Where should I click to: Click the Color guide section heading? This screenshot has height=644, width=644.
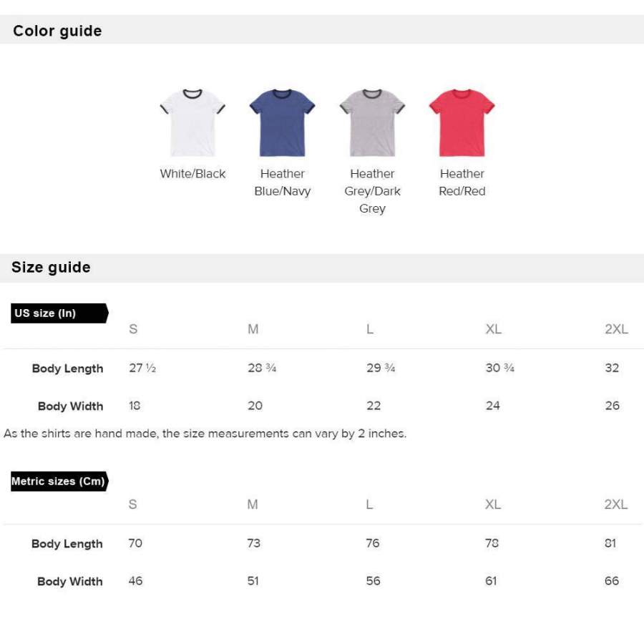(x=57, y=31)
